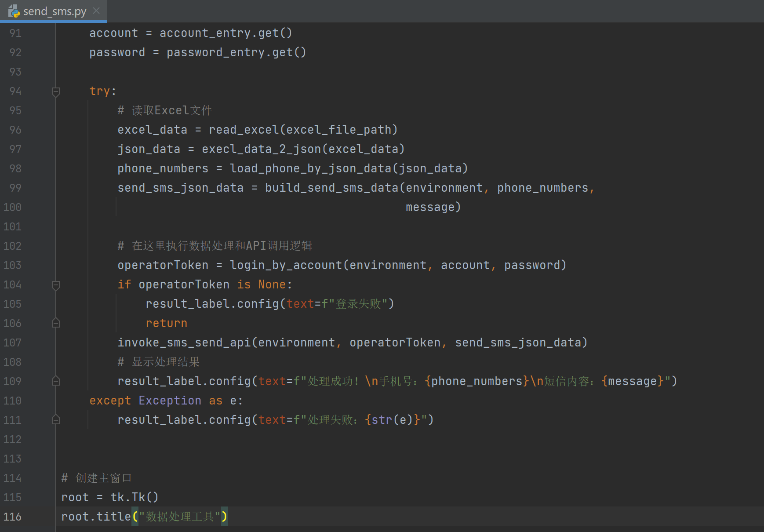Click root.title on line 116

point(96,517)
